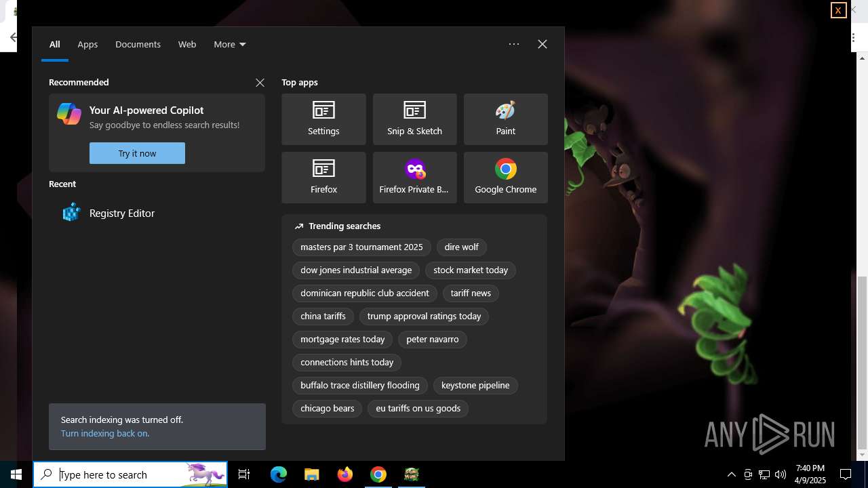Screen dimensions: 868x488
Task: Open Task View on the taskbar
Action: tap(244, 474)
